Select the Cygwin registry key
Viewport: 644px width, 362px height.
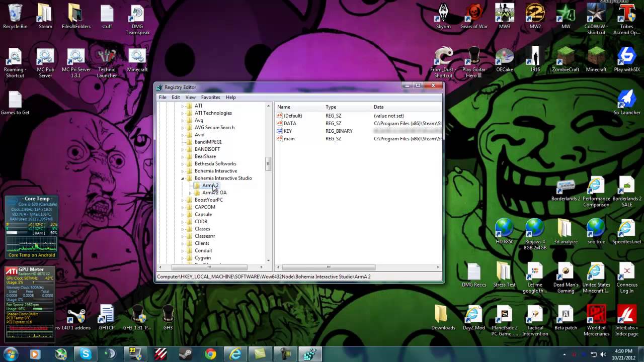pos(203,258)
